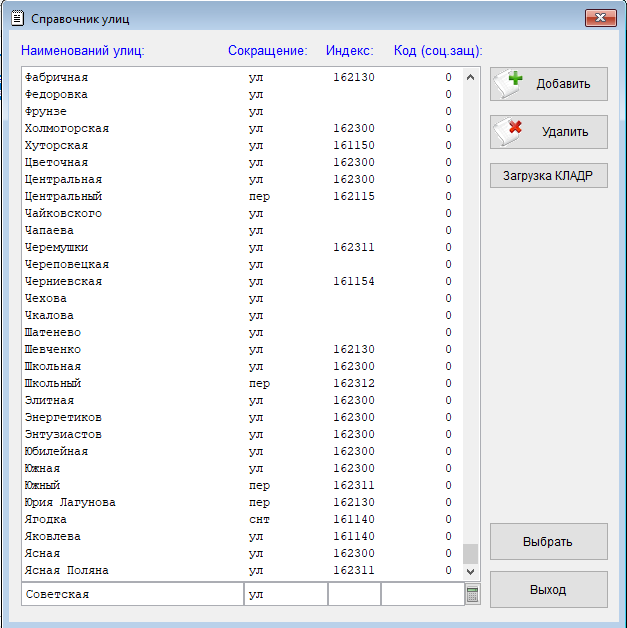Click the abbreviation field containing ул
The image size is (627, 628).
point(285,594)
